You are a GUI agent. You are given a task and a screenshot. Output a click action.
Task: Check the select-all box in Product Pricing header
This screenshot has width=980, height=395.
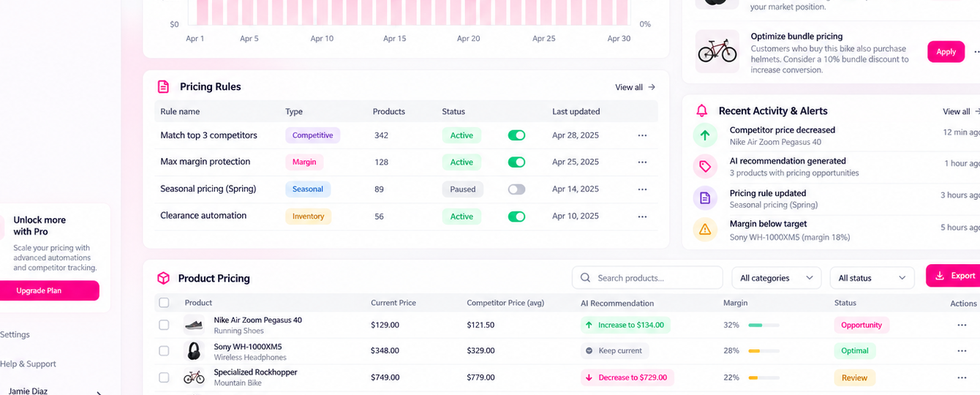pyautogui.click(x=164, y=303)
